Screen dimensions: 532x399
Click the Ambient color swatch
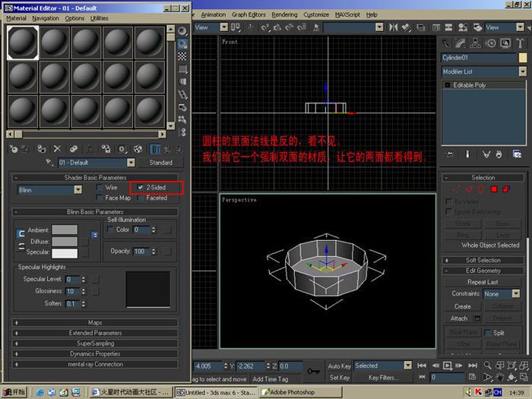tap(65, 230)
